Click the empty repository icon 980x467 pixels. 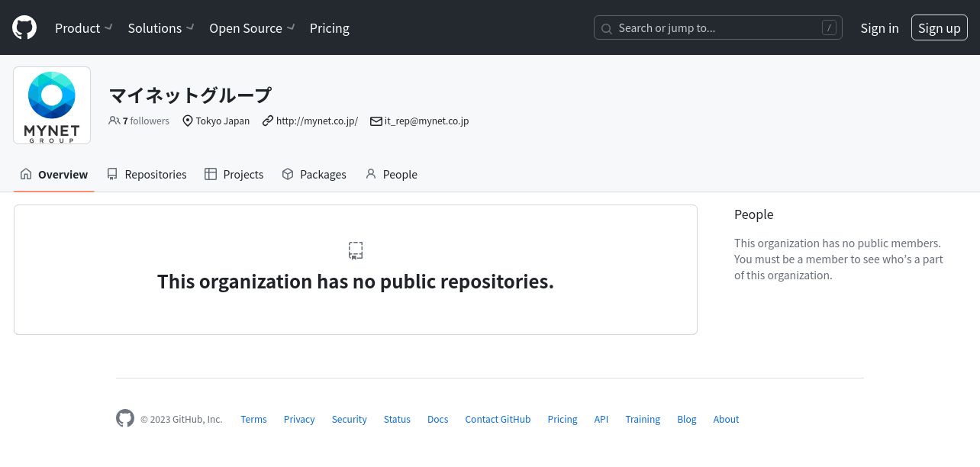coord(356,250)
